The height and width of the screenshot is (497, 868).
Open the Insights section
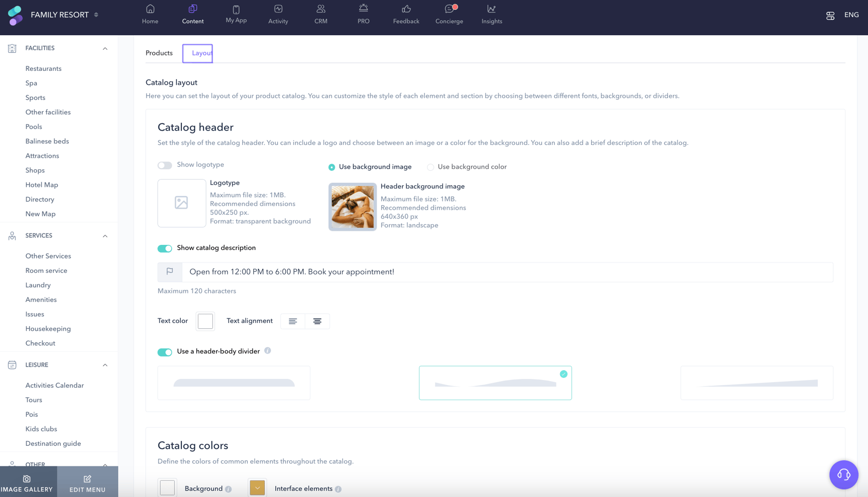coord(491,14)
